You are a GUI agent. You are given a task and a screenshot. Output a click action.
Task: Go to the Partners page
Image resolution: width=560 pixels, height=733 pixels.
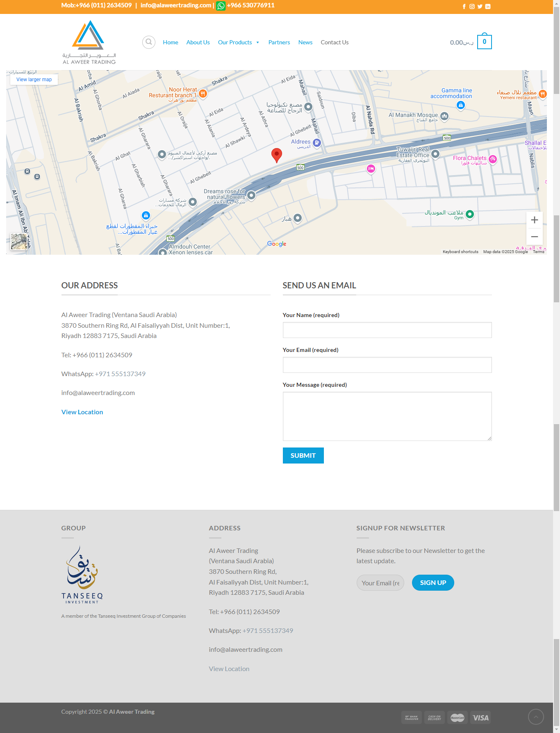pos(279,42)
